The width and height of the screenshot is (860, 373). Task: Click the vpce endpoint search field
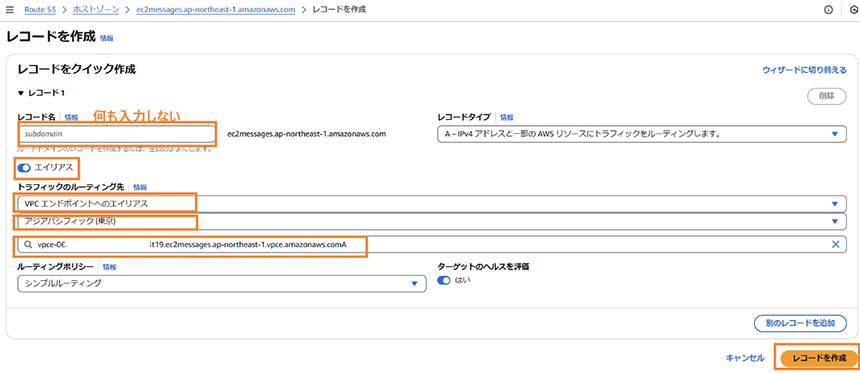point(432,245)
